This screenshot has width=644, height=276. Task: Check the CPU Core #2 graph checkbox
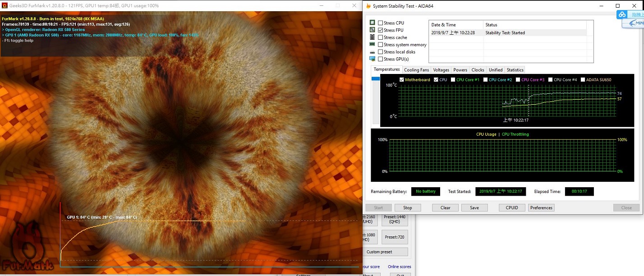coord(486,80)
